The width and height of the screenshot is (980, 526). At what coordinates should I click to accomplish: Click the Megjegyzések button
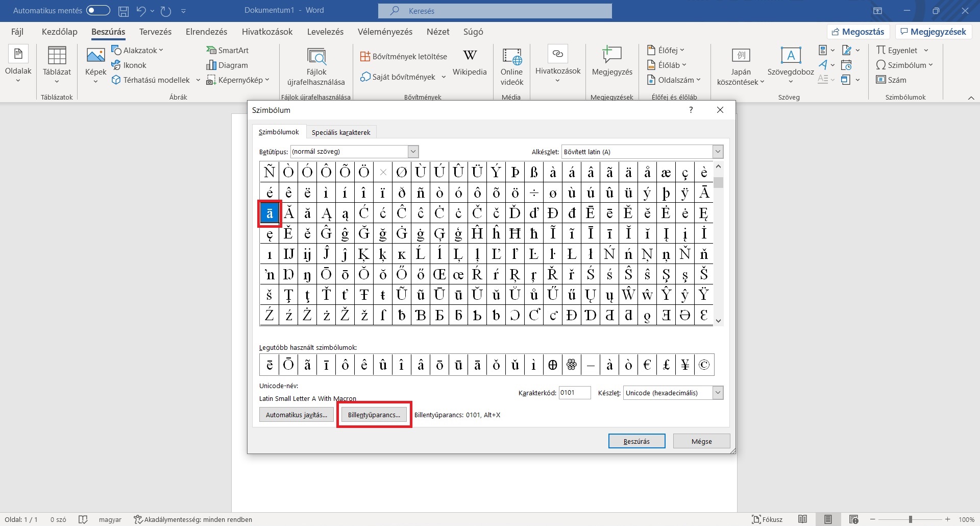934,32
